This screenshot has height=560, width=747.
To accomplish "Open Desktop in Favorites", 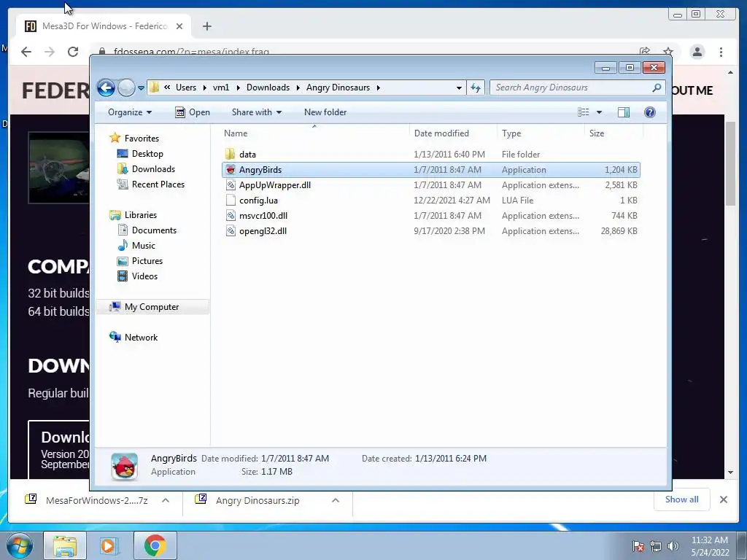I will click(x=147, y=154).
